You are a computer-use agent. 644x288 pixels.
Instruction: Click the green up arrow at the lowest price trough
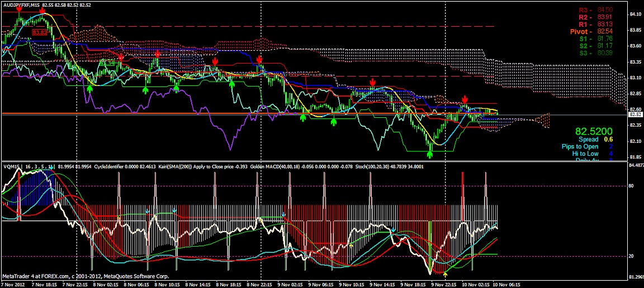click(430, 155)
